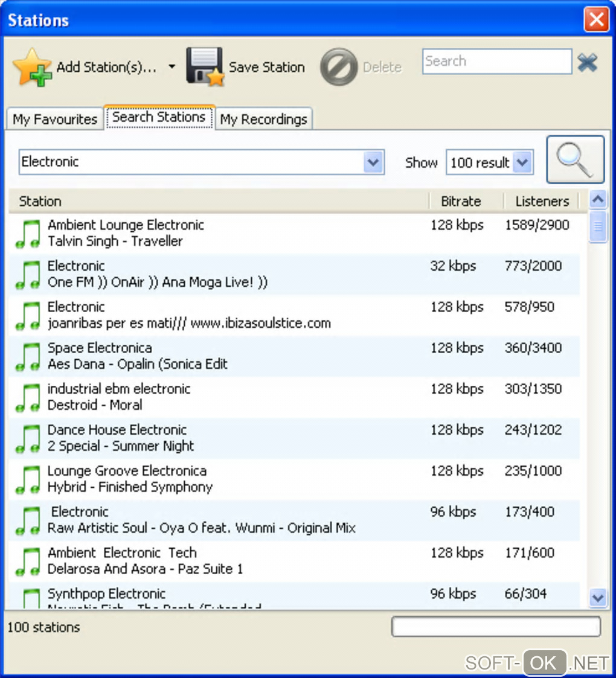616x678 pixels.
Task: Click the Add Station(s) star icon
Action: 33,68
